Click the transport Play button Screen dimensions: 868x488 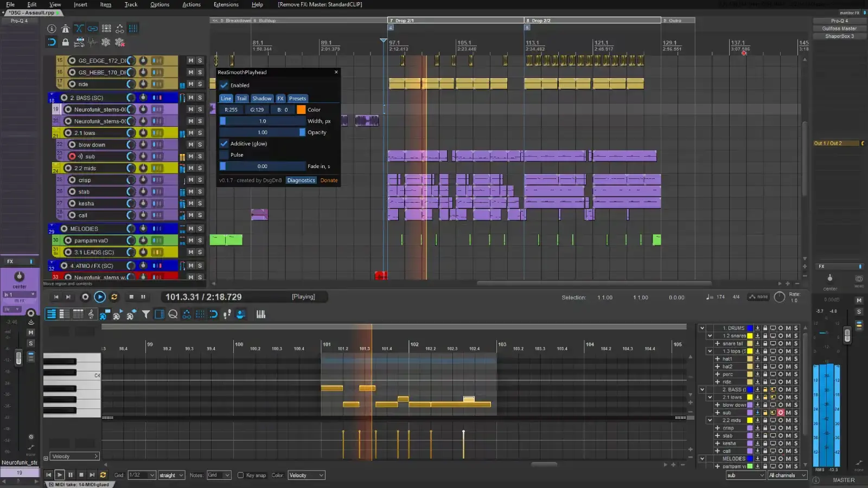(x=100, y=297)
